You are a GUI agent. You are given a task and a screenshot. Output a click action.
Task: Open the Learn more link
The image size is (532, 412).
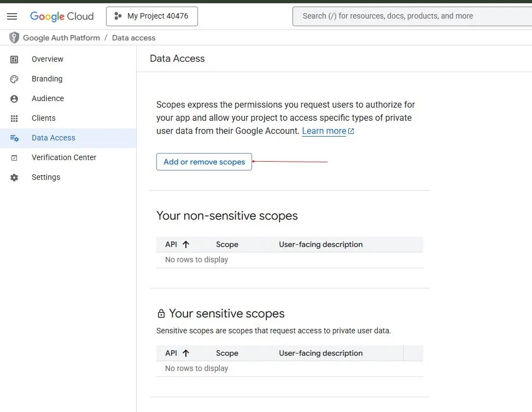point(324,131)
